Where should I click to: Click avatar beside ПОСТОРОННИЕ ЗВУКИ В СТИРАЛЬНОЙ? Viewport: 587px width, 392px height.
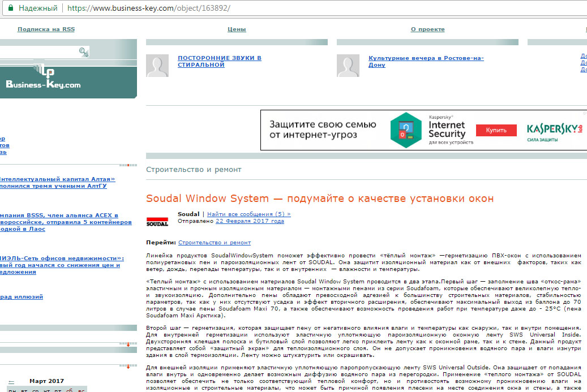click(157, 66)
